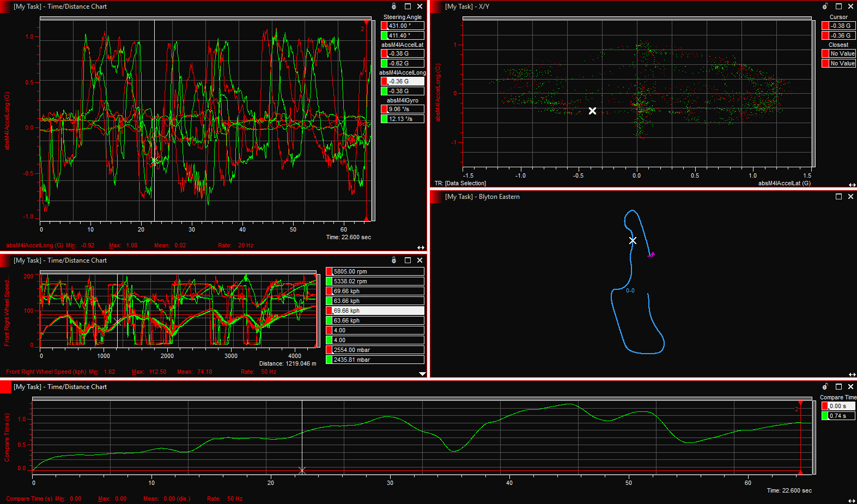Screen dimensions: 857x504
Task: Click the absM4IAccelLong legend heading
Action: coord(403,72)
